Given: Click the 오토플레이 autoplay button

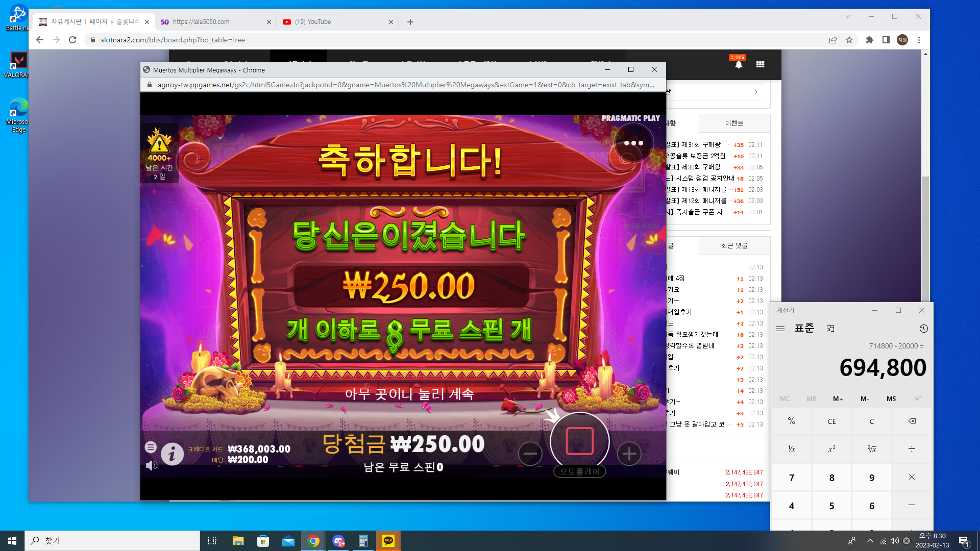Looking at the screenshot, I should coord(580,472).
